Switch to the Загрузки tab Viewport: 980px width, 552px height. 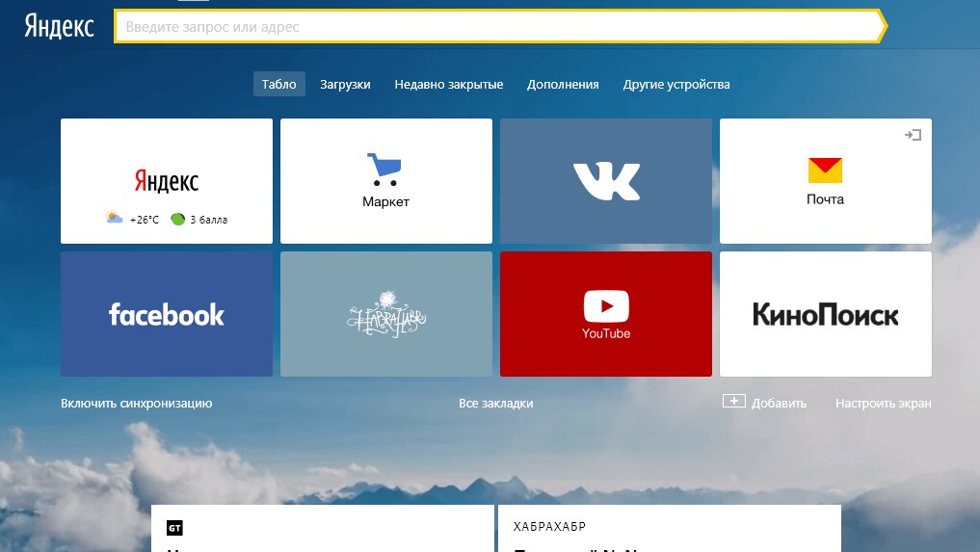coord(345,85)
